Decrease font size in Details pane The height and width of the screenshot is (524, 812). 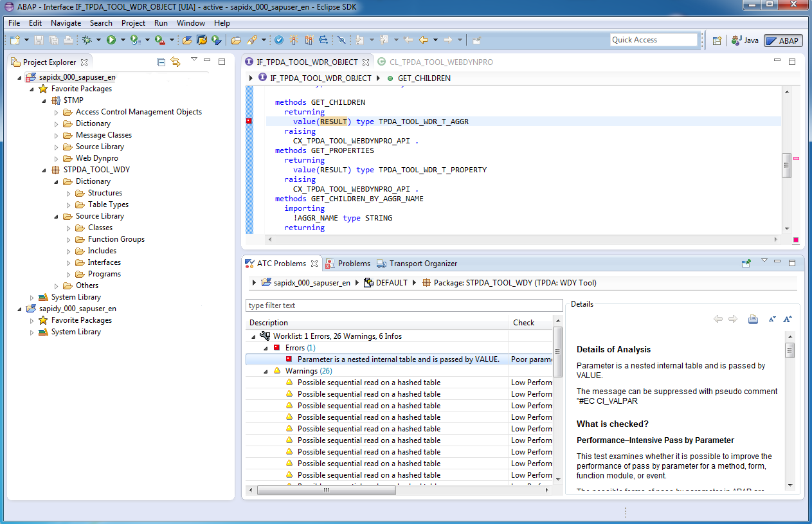pyautogui.click(x=773, y=320)
